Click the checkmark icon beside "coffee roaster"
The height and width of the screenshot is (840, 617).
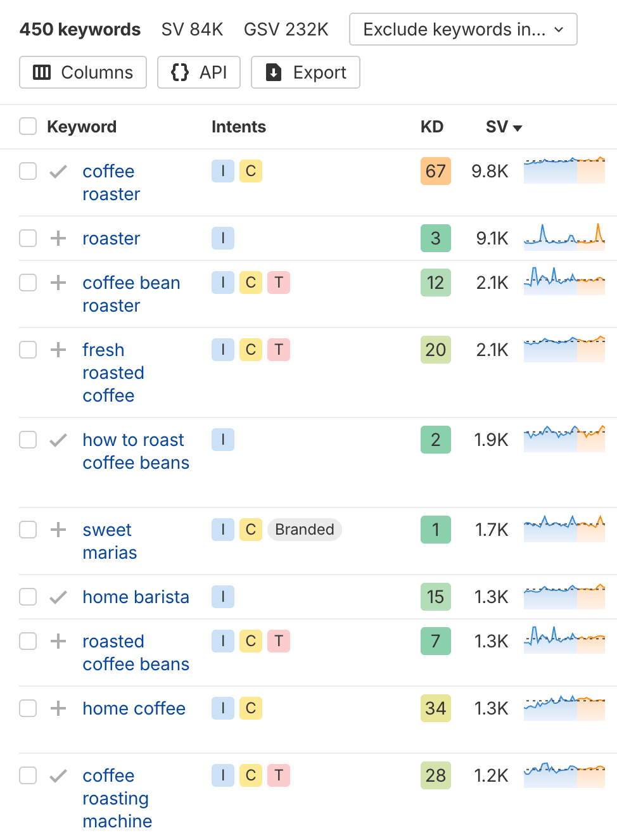(x=58, y=171)
